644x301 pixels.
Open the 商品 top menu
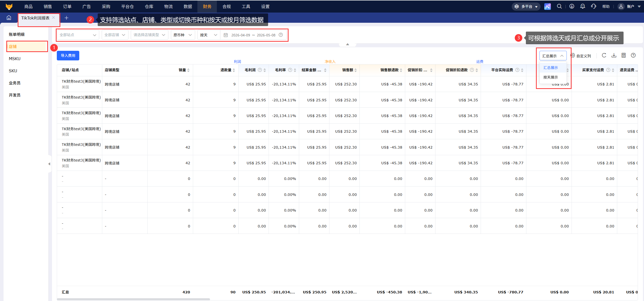[x=28, y=7]
